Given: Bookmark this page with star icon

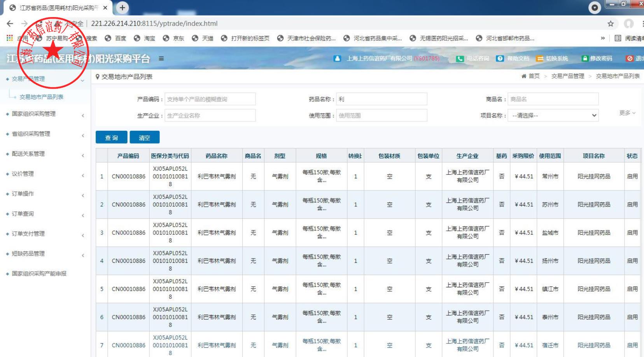Looking at the screenshot, I should point(611,24).
